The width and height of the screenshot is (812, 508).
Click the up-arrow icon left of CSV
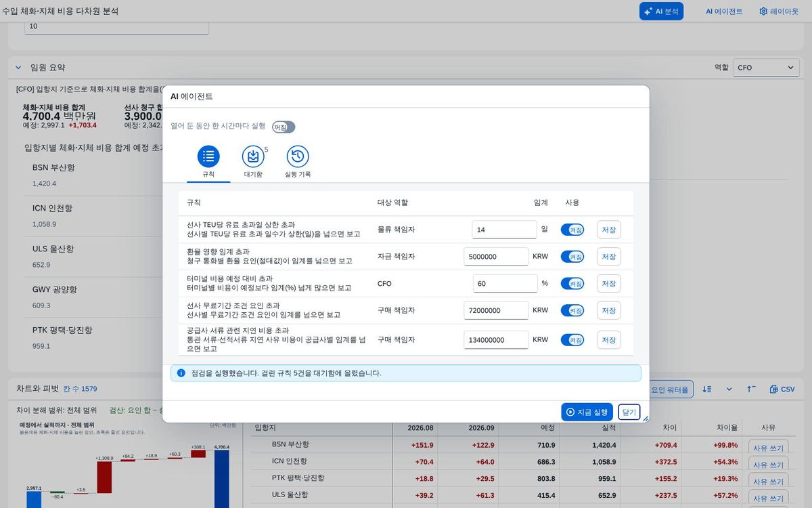click(751, 389)
